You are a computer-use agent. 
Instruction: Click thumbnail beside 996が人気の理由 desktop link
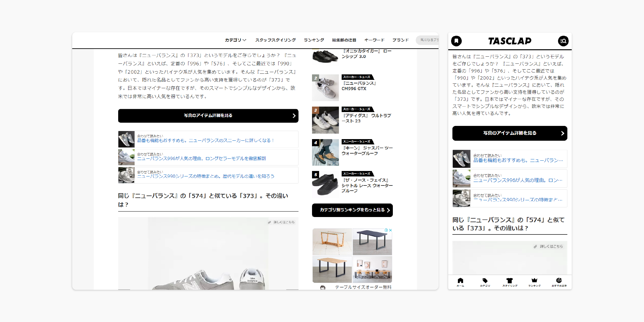(x=126, y=157)
